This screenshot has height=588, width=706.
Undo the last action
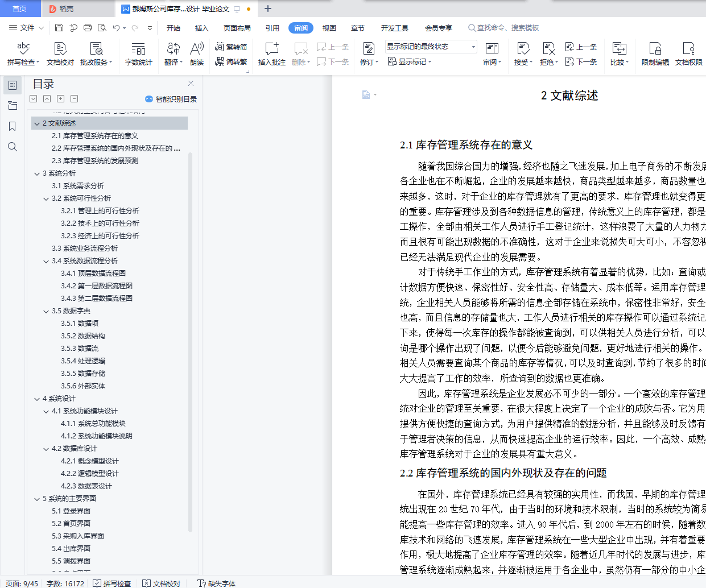coord(116,27)
